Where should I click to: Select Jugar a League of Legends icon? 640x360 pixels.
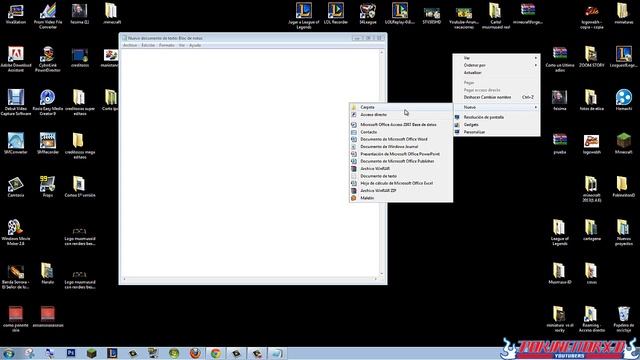coord(304,16)
